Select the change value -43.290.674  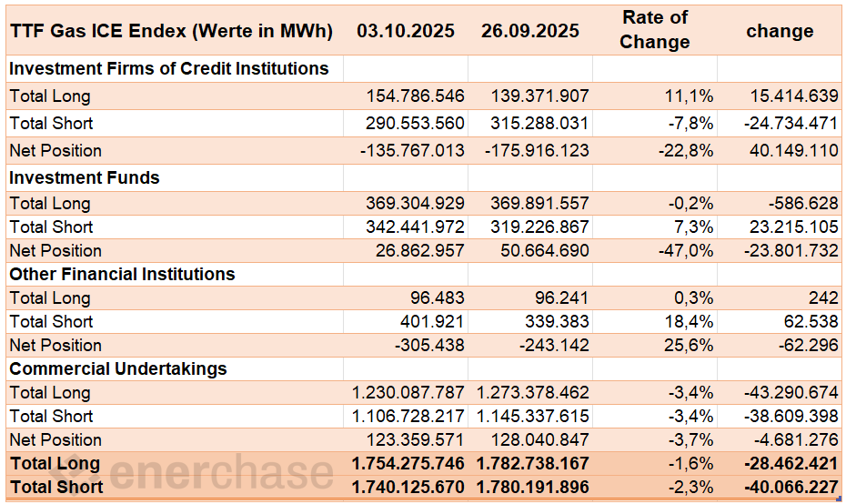tap(791, 392)
